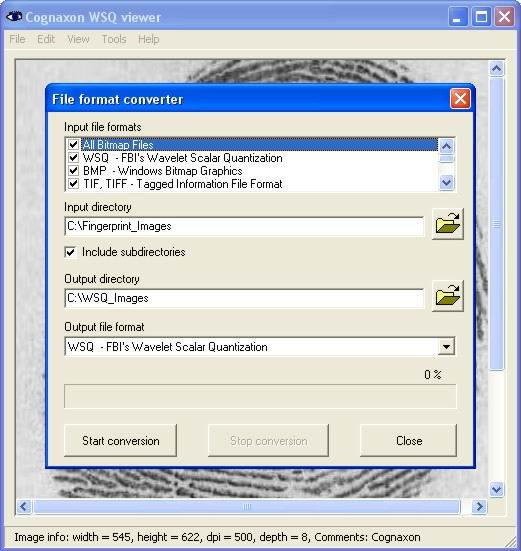
Task: Click the input formats list scroll-up arrow
Action: click(x=447, y=146)
